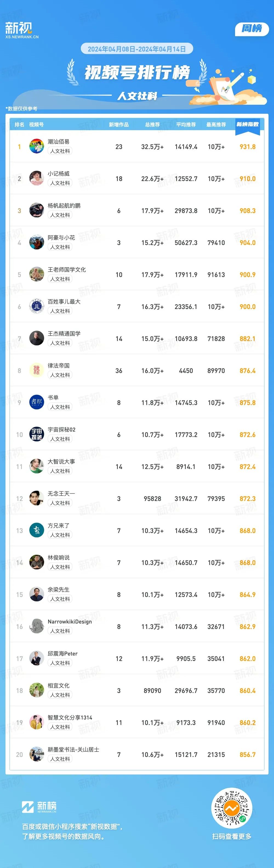Viewport: 274px width, 868px height.
Task: Click the 新榜 logo in footer
Action: coord(39,807)
